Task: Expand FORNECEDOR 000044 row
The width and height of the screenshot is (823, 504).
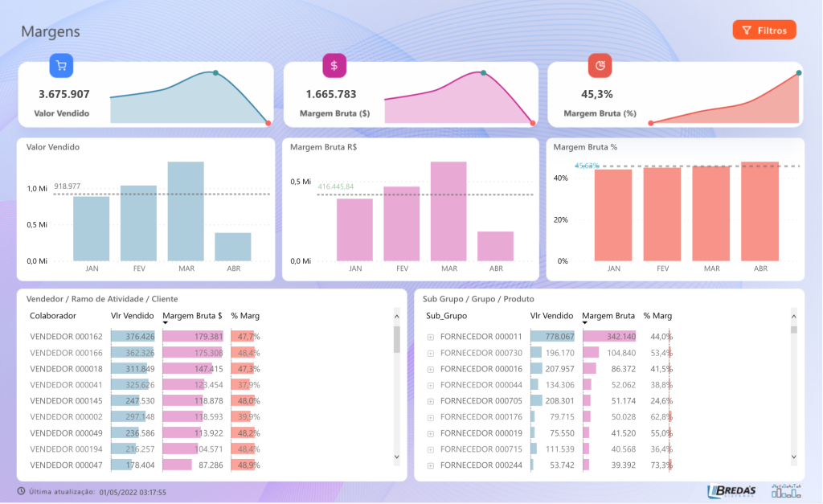Action: click(x=431, y=385)
